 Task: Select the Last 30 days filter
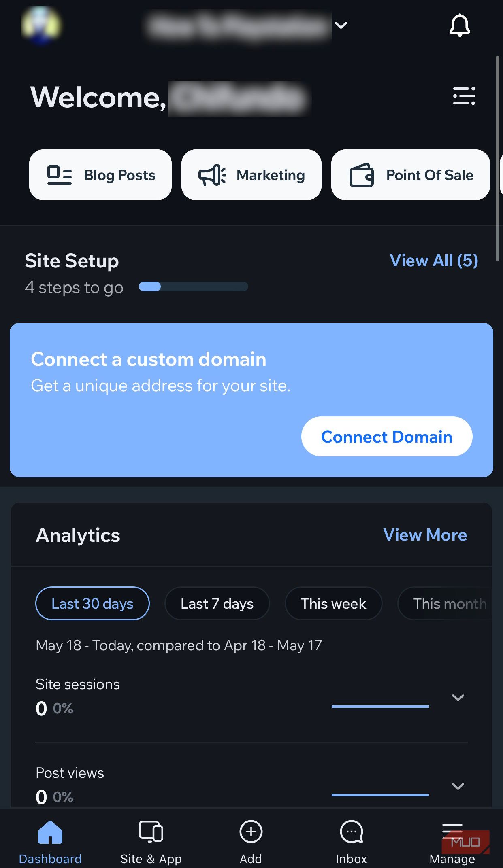[x=92, y=603]
